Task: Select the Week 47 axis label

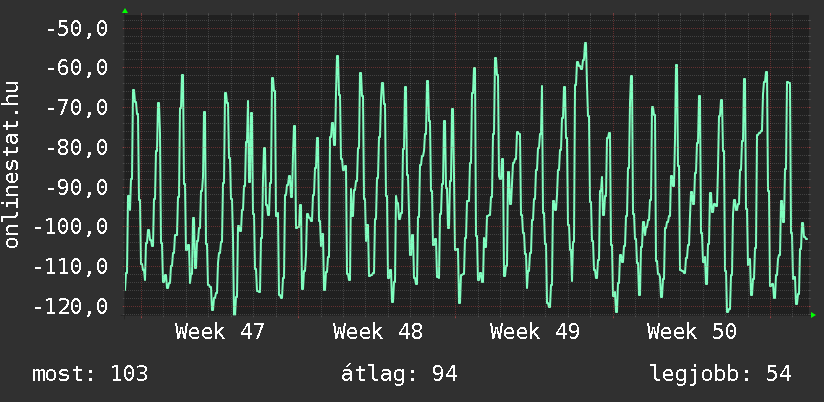Action: point(220,332)
